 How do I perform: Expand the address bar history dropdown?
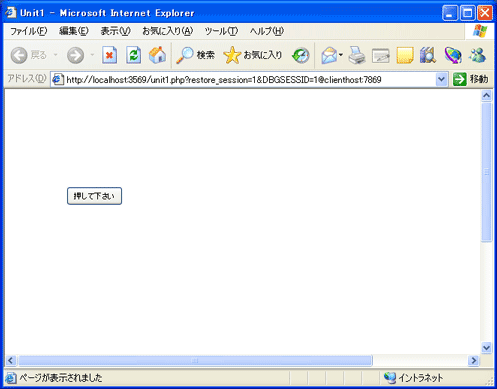[441, 79]
